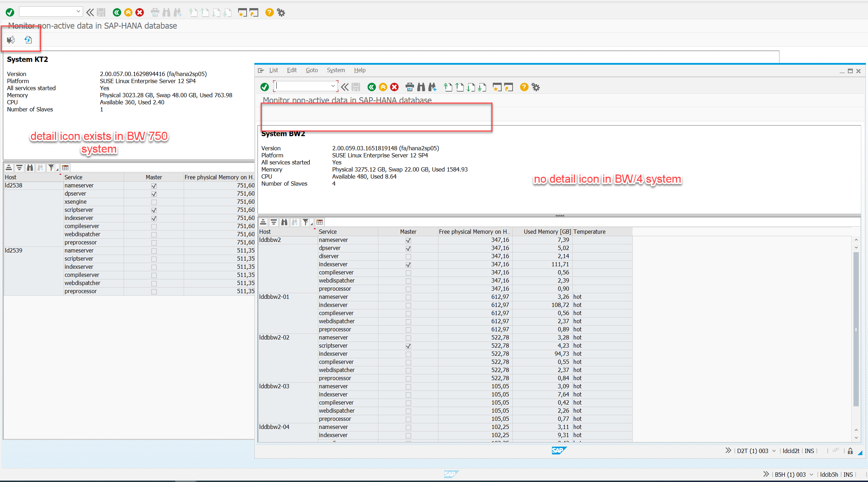Screen dimensions: 868x482
Task: Expand B5H status bar double-arrow
Action: [766, 474]
